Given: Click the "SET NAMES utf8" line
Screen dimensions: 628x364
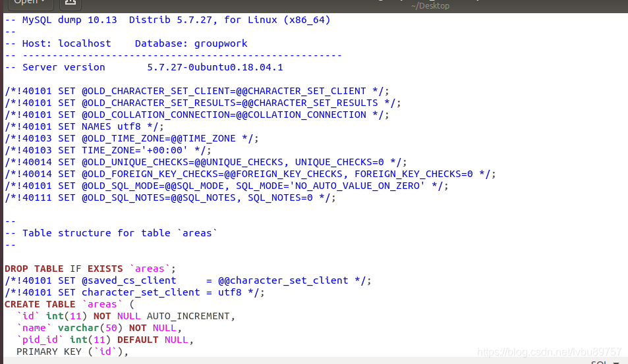Looking at the screenshot, I should 84,127.
